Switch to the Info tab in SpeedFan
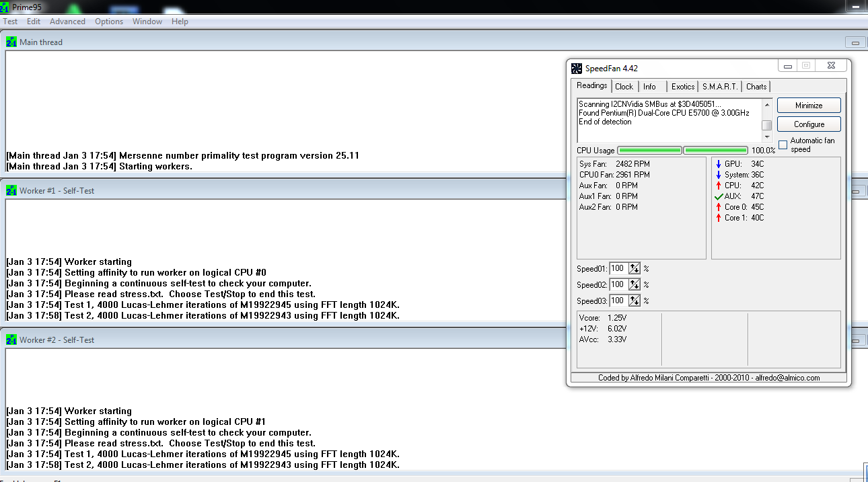Image resolution: width=868 pixels, height=482 pixels. click(x=649, y=87)
